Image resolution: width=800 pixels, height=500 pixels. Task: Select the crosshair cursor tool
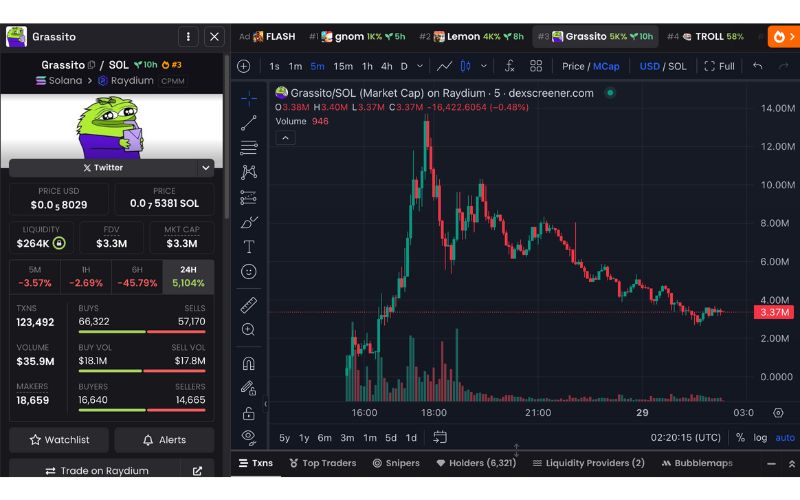coord(248,98)
